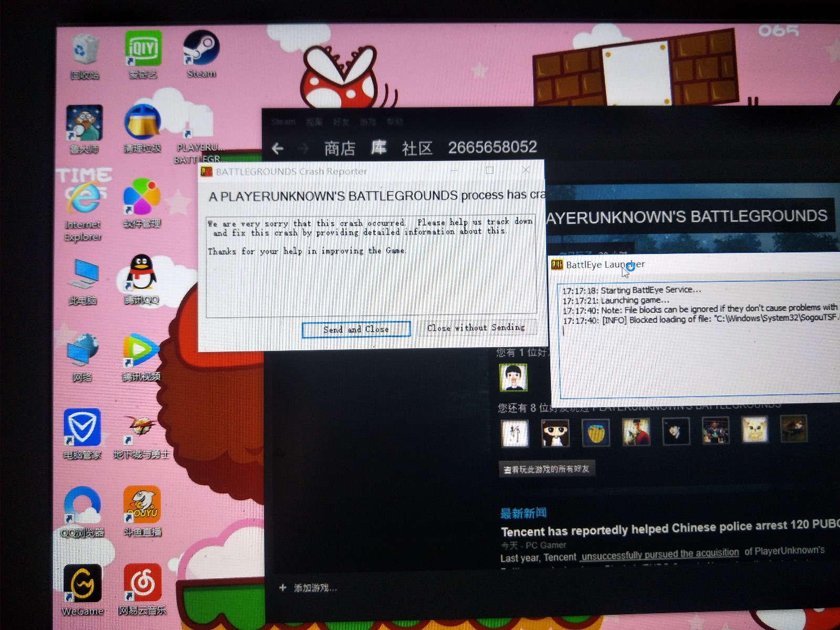
Task: Open the 帮助 menu in Steam
Action: [x=395, y=122]
